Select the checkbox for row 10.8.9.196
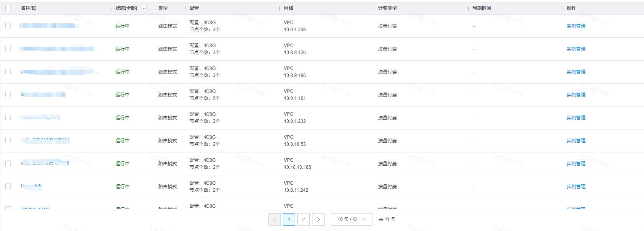Image resolution: width=644 pixels, height=231 pixels. 8,72
